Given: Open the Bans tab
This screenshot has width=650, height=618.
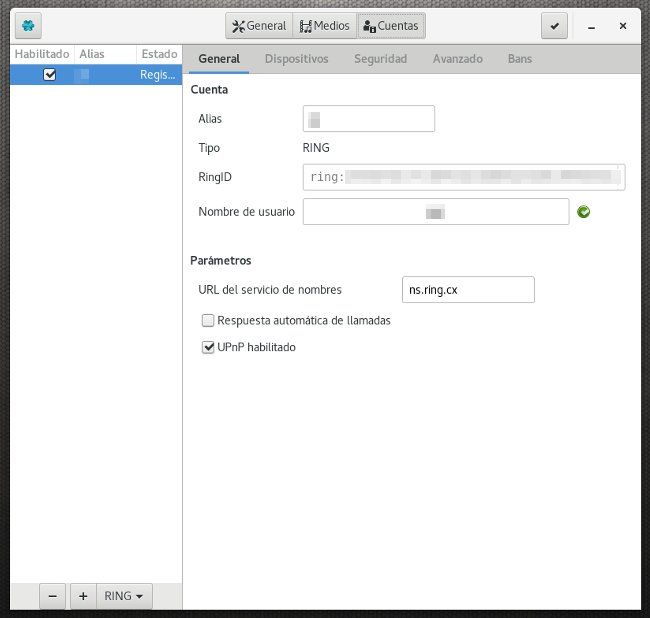Looking at the screenshot, I should click(519, 59).
